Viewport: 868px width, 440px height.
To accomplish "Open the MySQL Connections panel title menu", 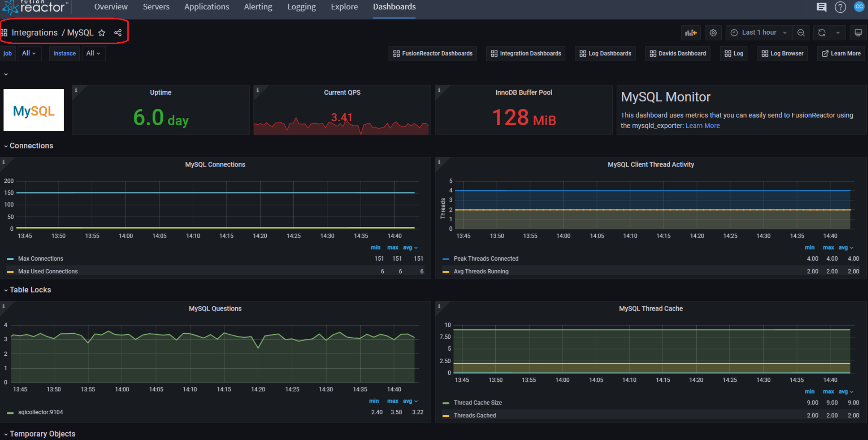I will [x=215, y=164].
